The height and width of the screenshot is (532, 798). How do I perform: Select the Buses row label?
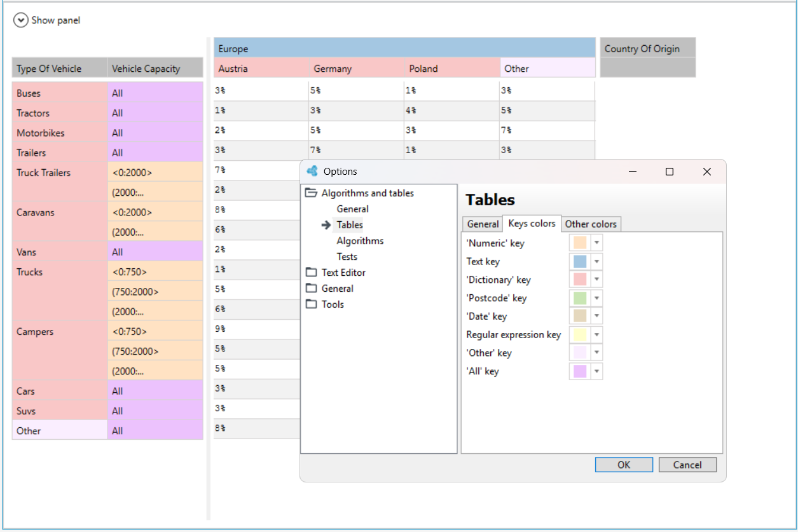[60, 93]
